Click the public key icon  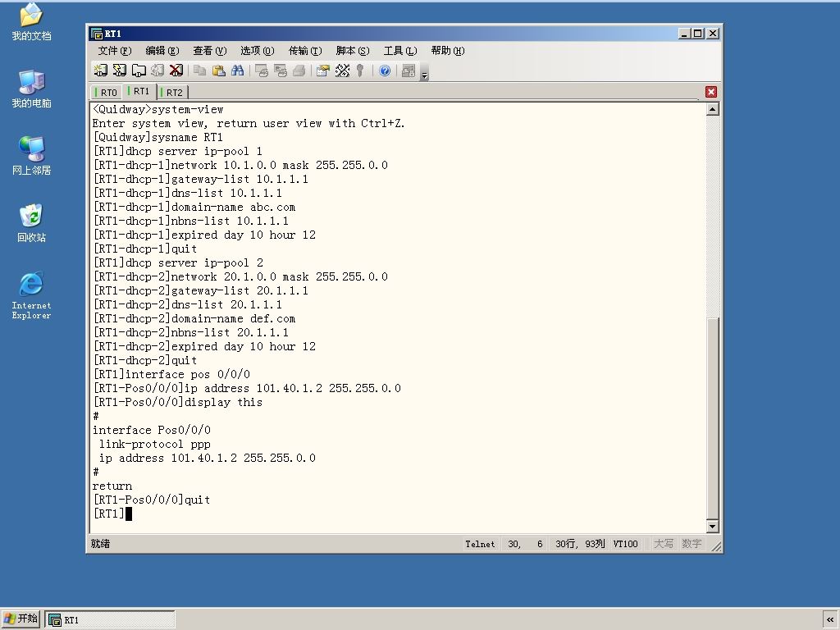coord(360,71)
